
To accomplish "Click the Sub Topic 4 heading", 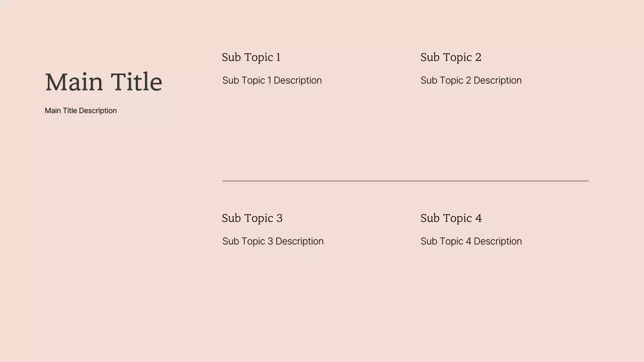I will pyautogui.click(x=451, y=218).
